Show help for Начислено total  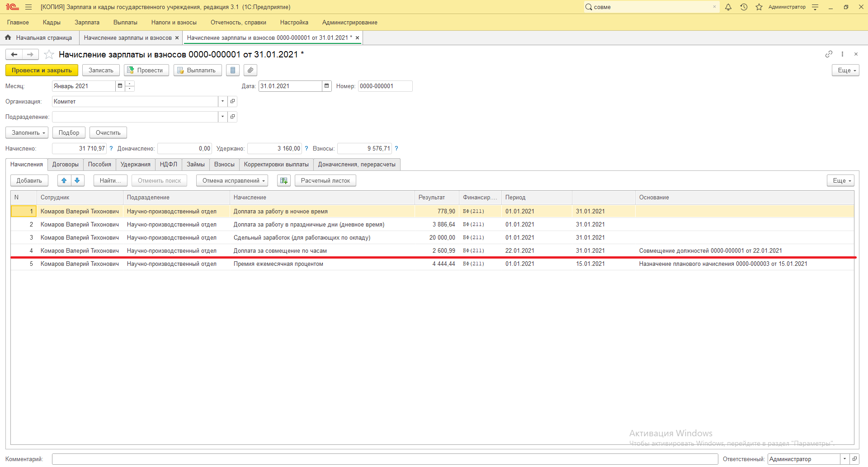point(111,148)
